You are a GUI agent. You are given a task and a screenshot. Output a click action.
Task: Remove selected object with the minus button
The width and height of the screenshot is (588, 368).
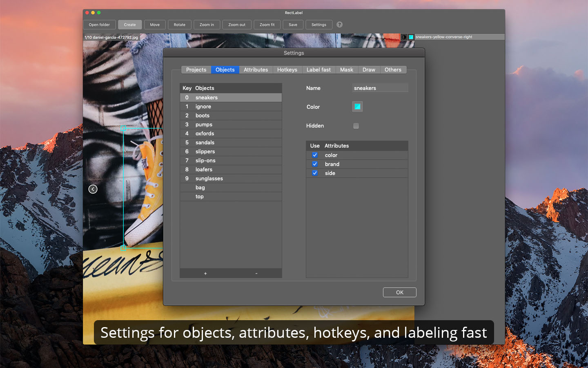[256, 273]
